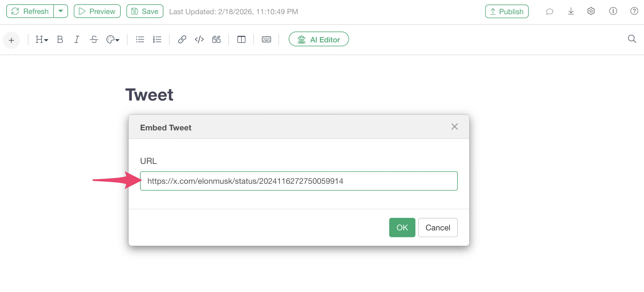Click the tweet URL input field
The image size is (644, 292).
[x=299, y=181]
